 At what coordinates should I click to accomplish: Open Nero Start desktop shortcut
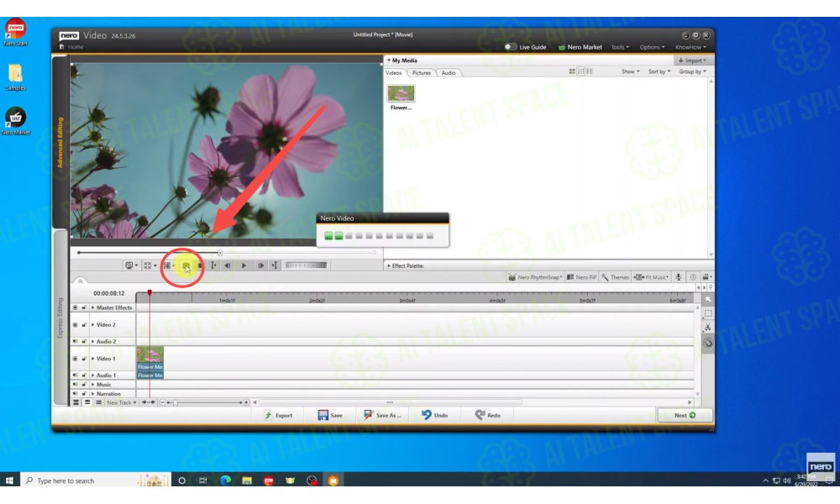15,32
